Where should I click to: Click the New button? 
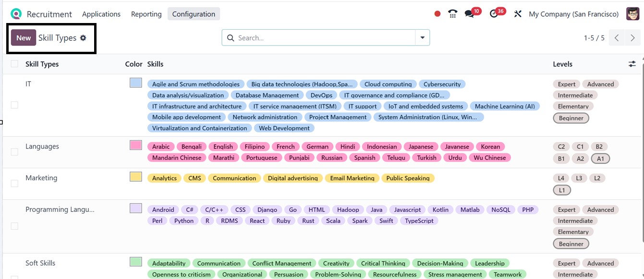pos(24,38)
